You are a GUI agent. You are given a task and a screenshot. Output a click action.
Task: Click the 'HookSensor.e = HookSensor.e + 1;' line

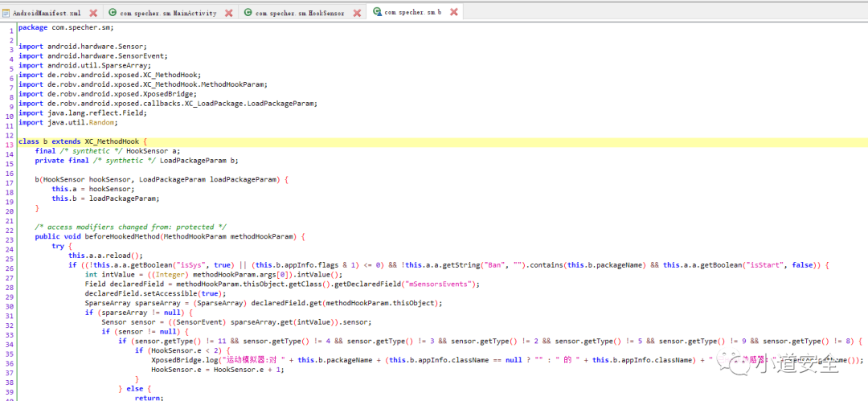218,369
